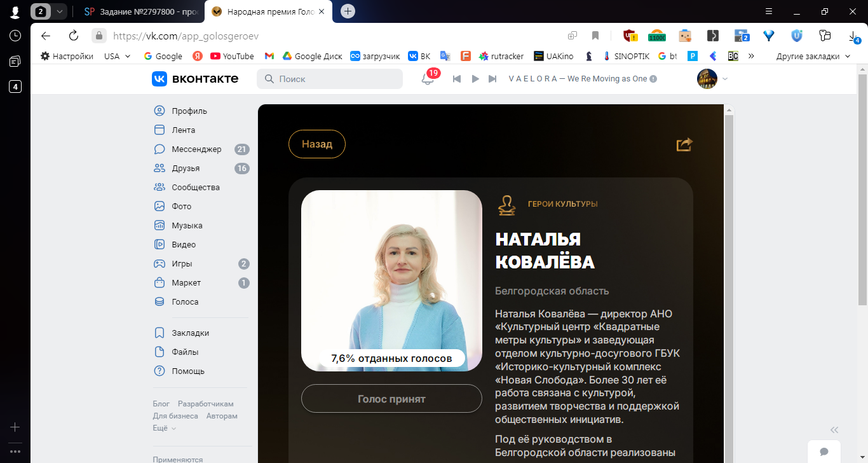Viewport: 868px width, 463px height.
Task: Collapse the side panel with « chevron
Action: tap(834, 429)
